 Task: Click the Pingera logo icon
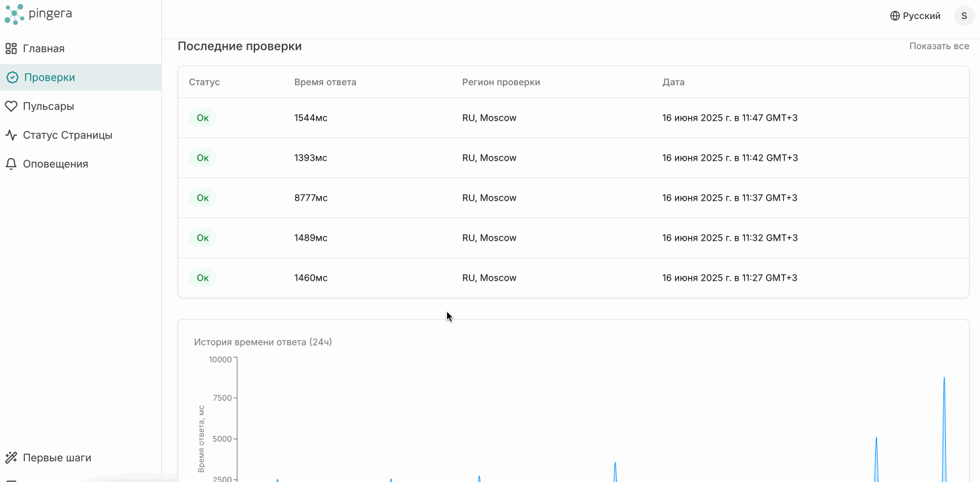click(14, 14)
